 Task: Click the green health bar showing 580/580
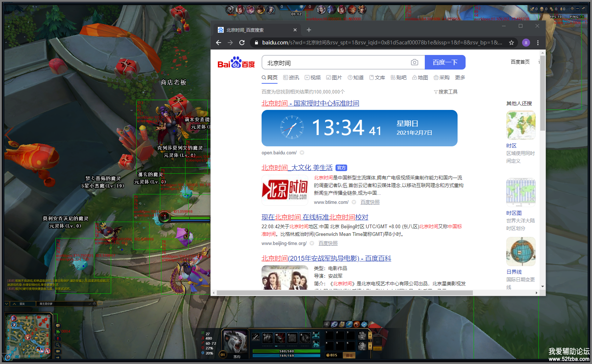286,351
